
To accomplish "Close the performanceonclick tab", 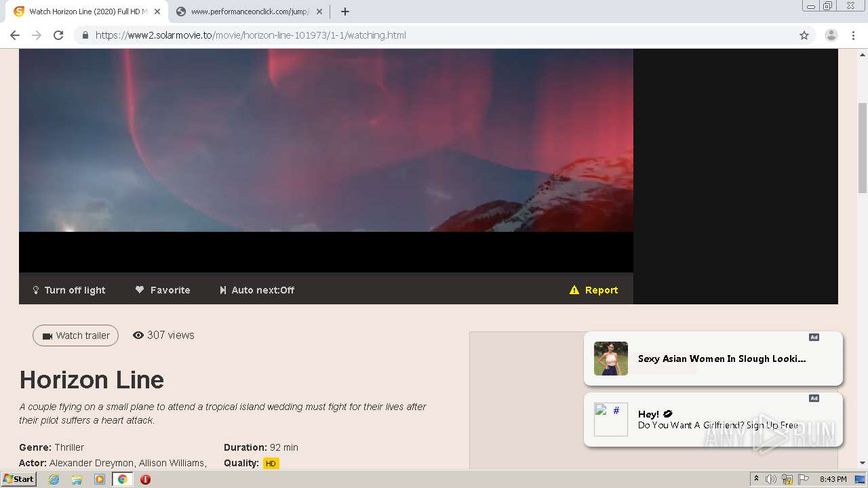I will click(x=319, y=12).
